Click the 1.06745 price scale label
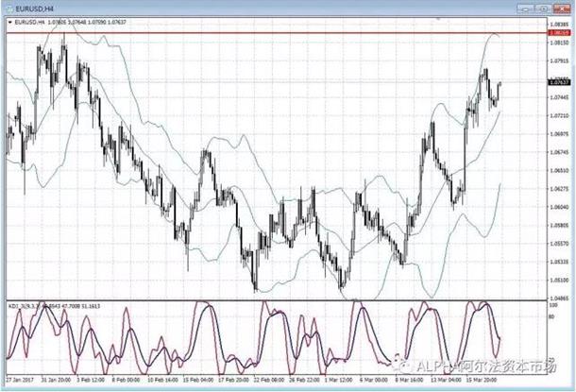This screenshot has width=576, height=392. (x=559, y=152)
